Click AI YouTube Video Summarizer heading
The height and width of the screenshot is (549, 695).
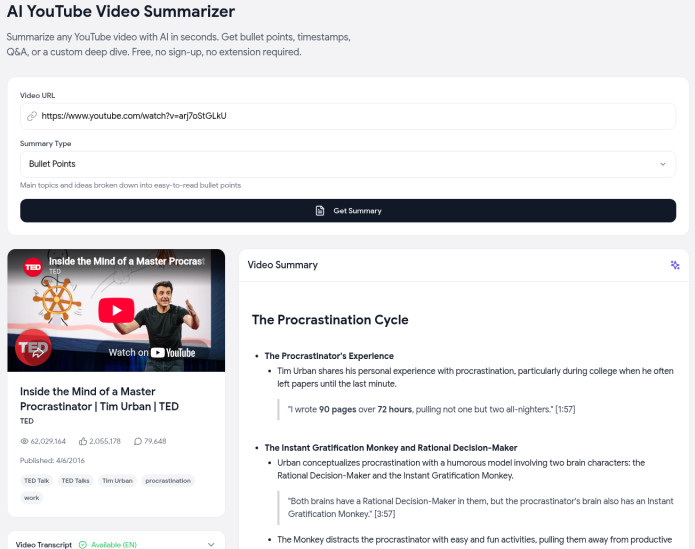point(121,11)
